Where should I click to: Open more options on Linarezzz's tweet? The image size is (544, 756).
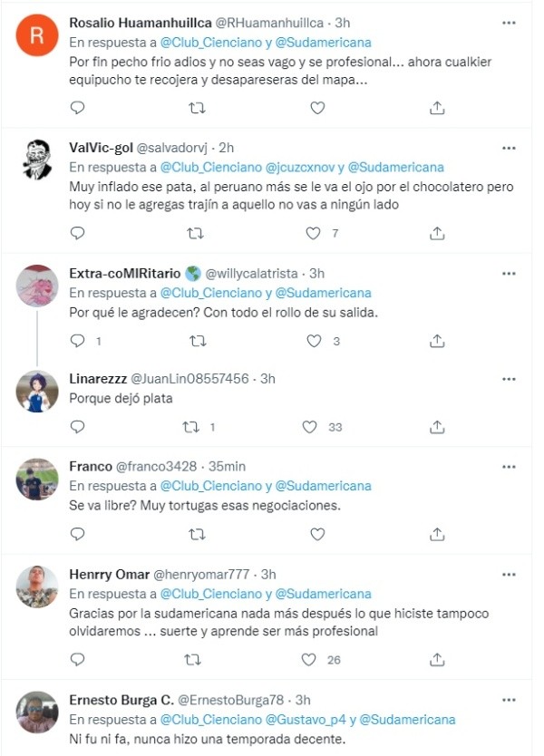pos(509,379)
